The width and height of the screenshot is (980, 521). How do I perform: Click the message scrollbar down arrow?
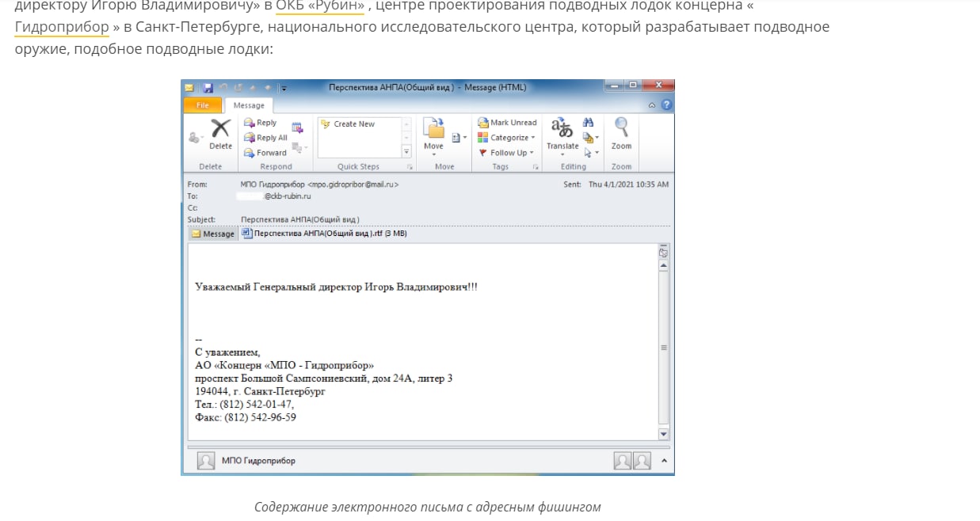point(664,434)
